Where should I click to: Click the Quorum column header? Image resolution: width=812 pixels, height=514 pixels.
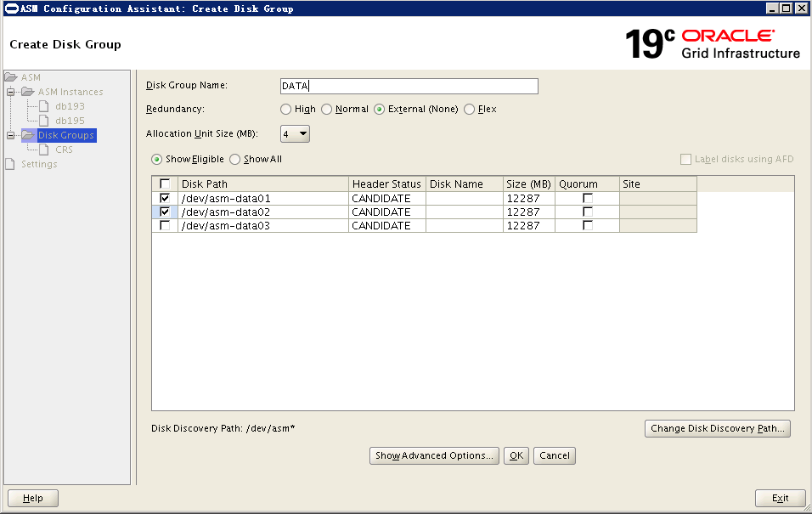click(x=587, y=184)
